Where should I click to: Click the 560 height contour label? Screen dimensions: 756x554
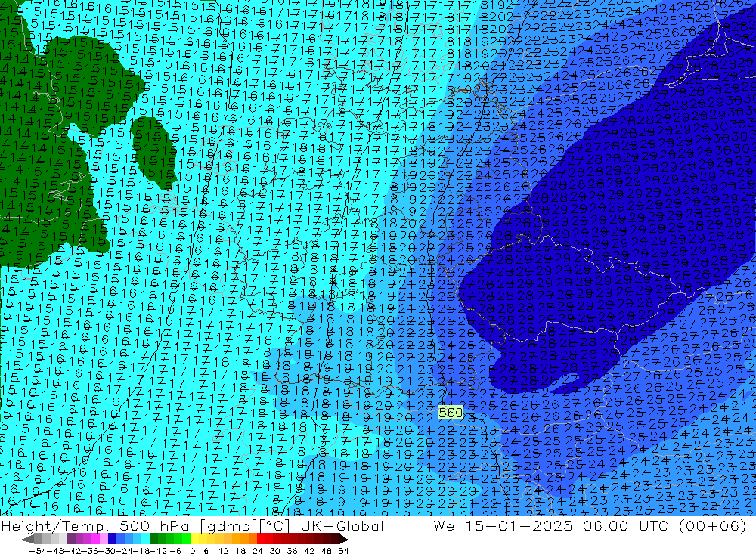[451, 413]
